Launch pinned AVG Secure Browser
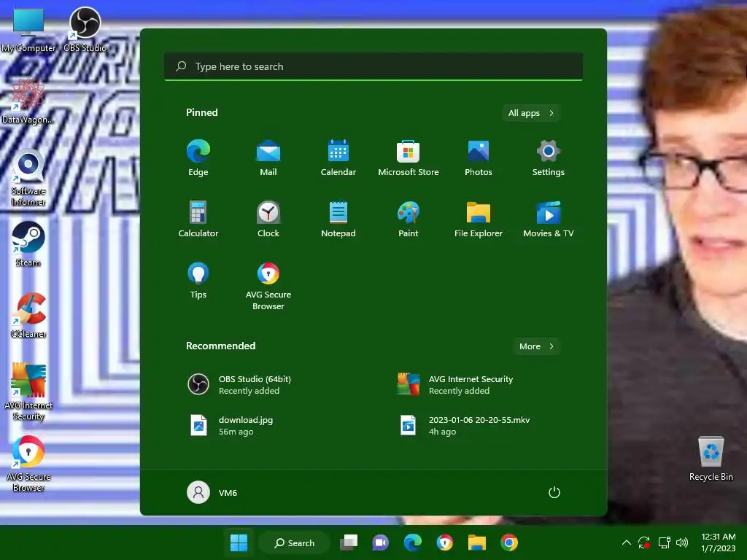 268,286
